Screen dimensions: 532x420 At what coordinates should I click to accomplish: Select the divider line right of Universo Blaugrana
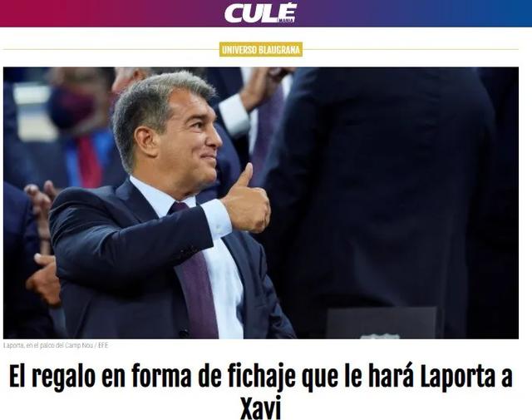tap(410, 50)
